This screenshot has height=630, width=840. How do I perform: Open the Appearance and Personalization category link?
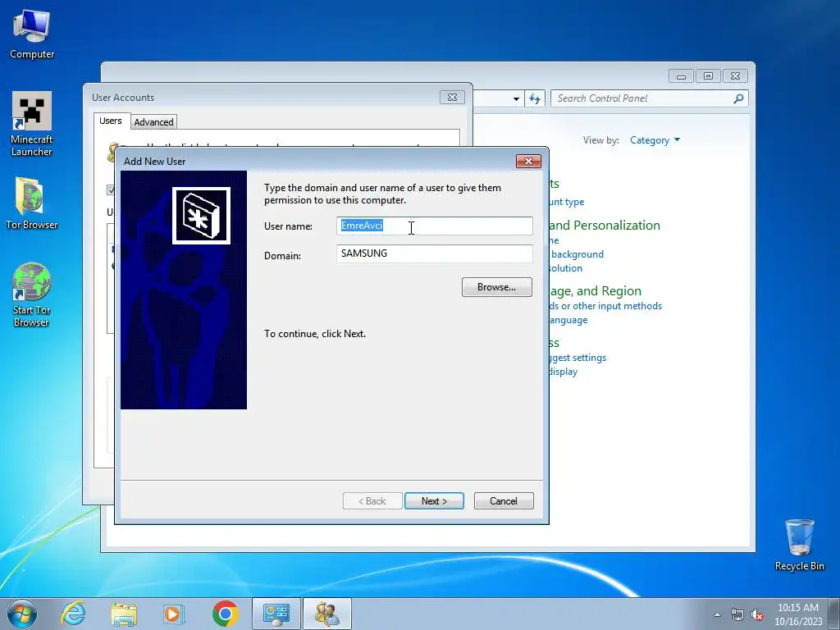tap(605, 226)
